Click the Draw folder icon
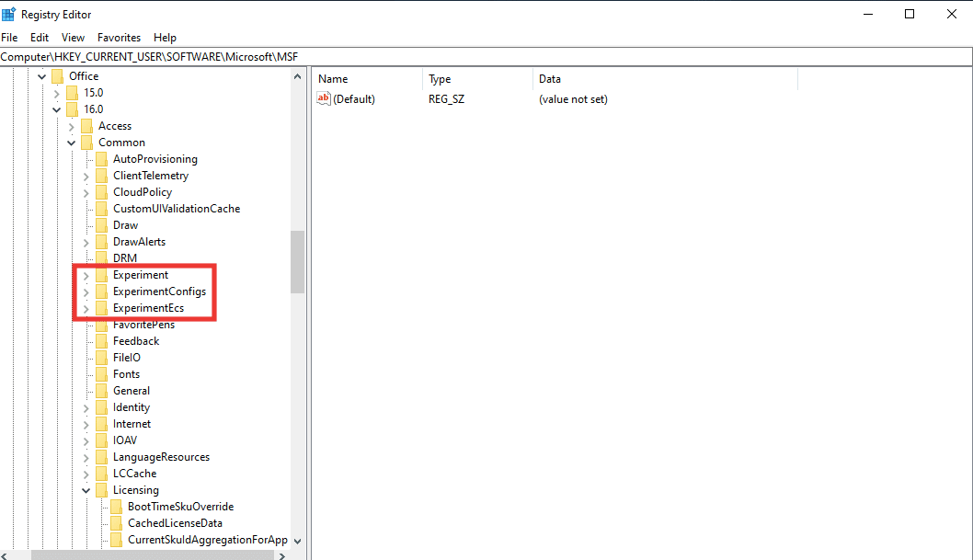This screenshot has height=560, width=973. click(x=102, y=225)
